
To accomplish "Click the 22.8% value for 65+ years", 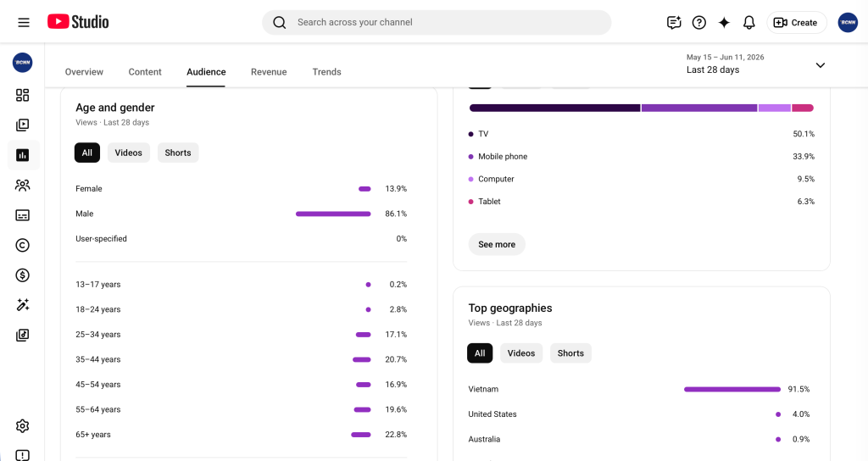I will point(396,435).
